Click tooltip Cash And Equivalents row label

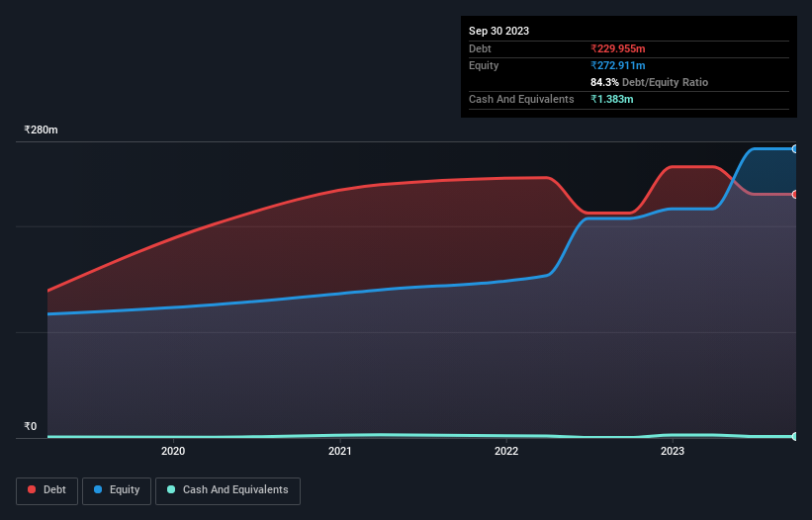pyautogui.click(x=521, y=99)
